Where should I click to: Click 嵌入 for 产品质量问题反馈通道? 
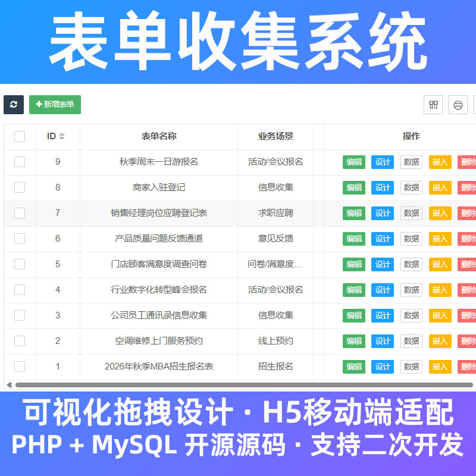[x=440, y=239]
